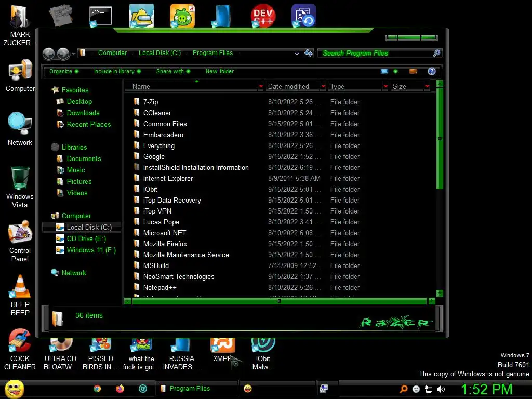Open the Type column filter dropdown
This screenshot has height=399, width=532.
(385, 86)
